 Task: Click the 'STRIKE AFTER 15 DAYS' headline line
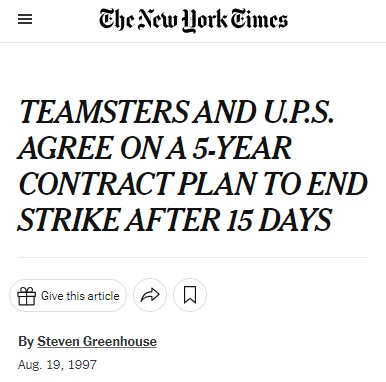[175, 220]
